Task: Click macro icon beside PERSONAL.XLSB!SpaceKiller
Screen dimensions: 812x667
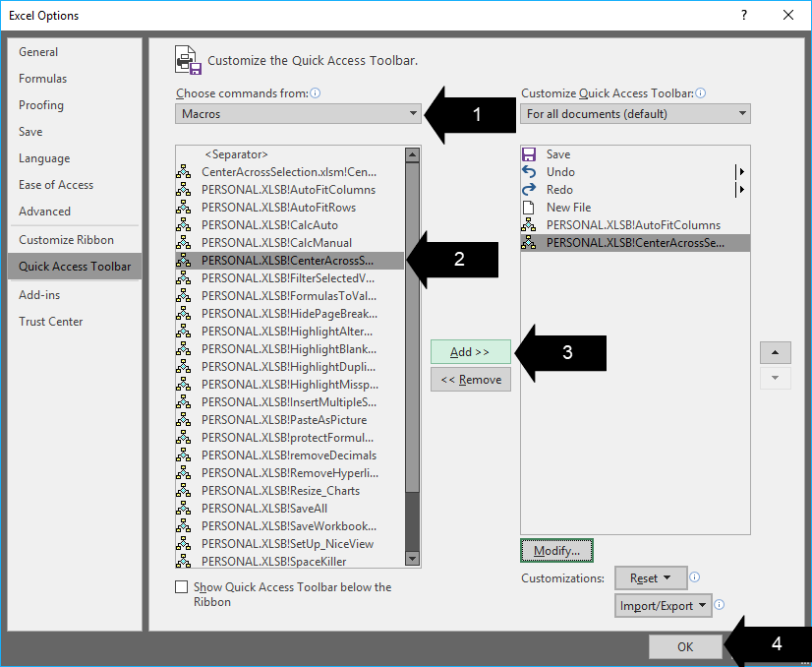Action: click(x=183, y=562)
